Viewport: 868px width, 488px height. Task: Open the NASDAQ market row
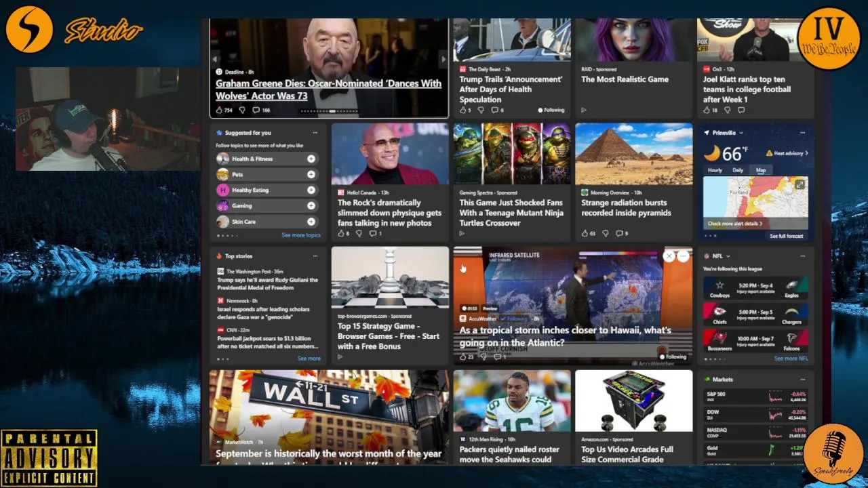(755, 432)
